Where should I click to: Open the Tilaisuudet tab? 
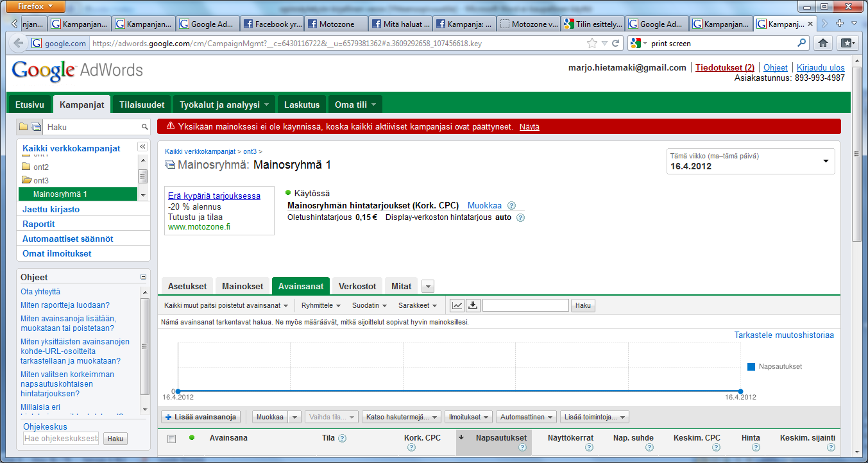pos(141,105)
